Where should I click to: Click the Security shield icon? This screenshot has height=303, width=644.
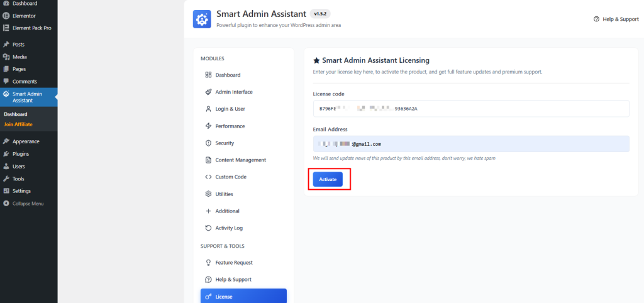(x=208, y=143)
